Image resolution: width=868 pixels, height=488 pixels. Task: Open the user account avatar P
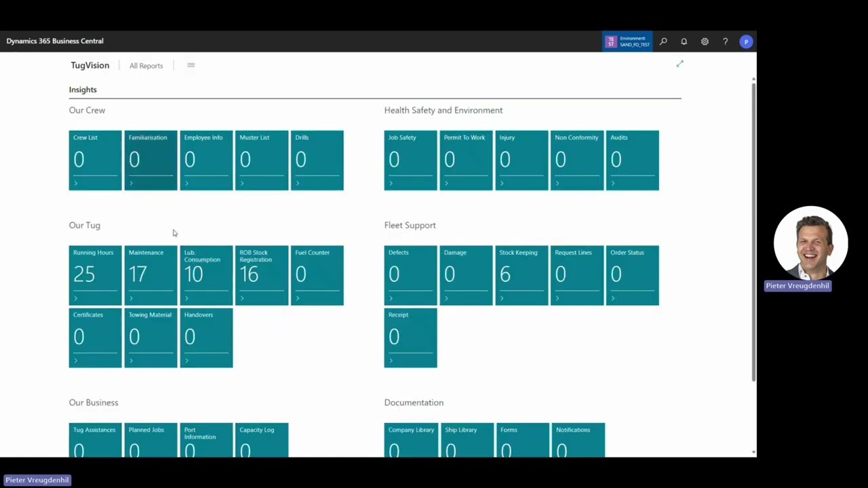tap(746, 41)
